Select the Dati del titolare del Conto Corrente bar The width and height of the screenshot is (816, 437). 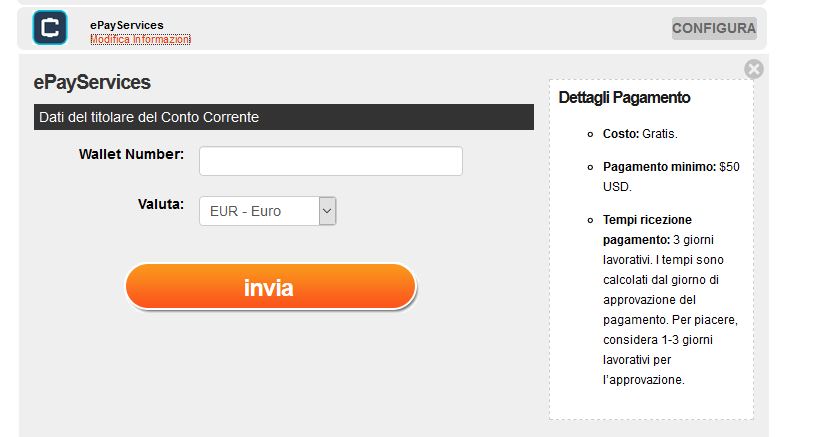pos(283,117)
